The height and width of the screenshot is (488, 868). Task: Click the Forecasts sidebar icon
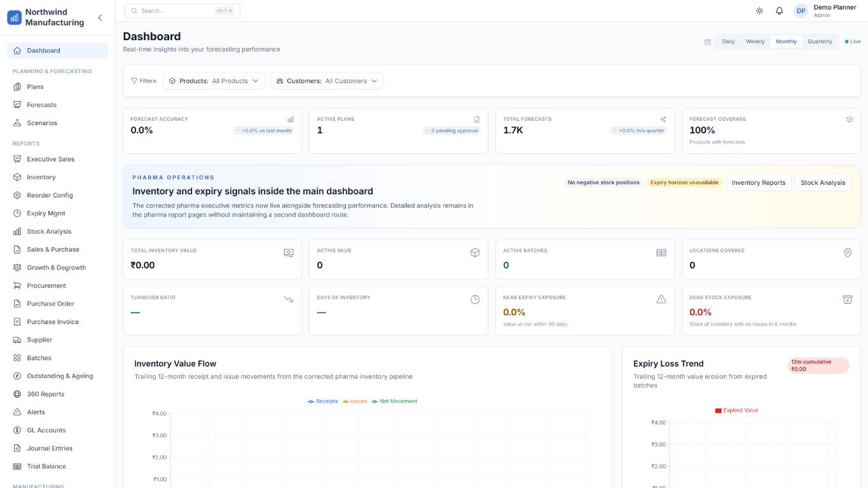click(x=17, y=105)
